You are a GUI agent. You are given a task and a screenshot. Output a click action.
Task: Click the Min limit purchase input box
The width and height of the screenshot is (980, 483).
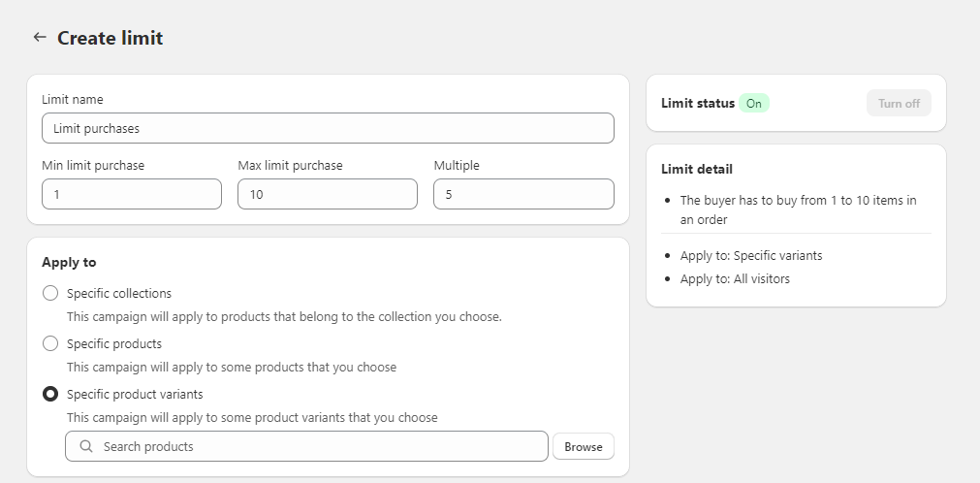[x=132, y=194]
